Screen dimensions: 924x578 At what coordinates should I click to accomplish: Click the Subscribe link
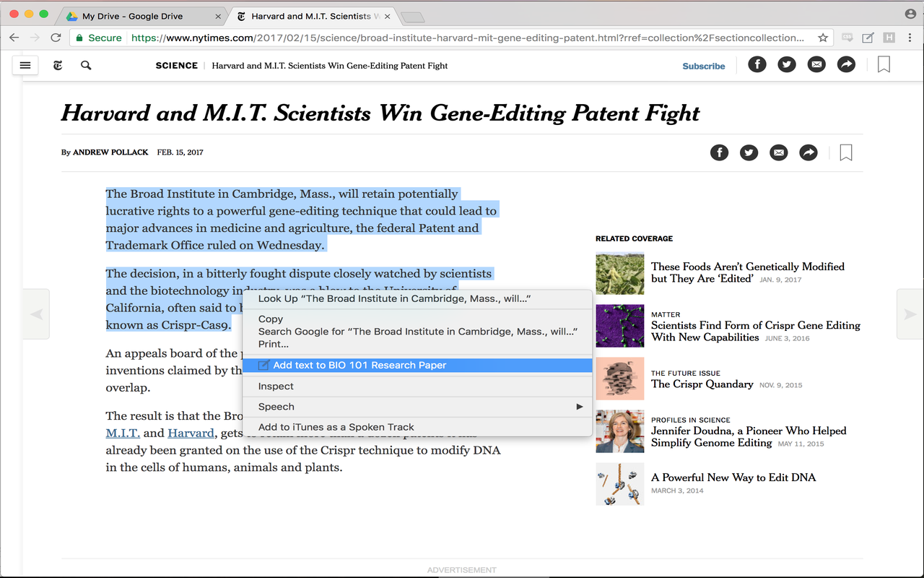coord(704,66)
